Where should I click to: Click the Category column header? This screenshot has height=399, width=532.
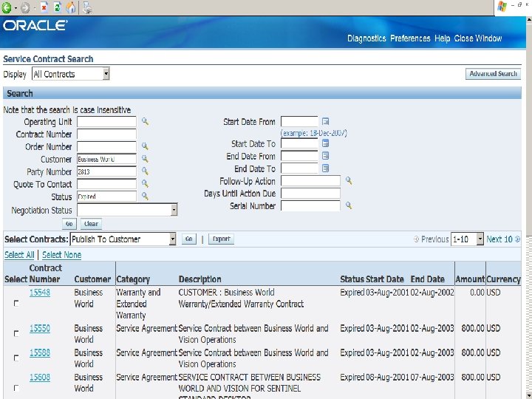click(133, 279)
